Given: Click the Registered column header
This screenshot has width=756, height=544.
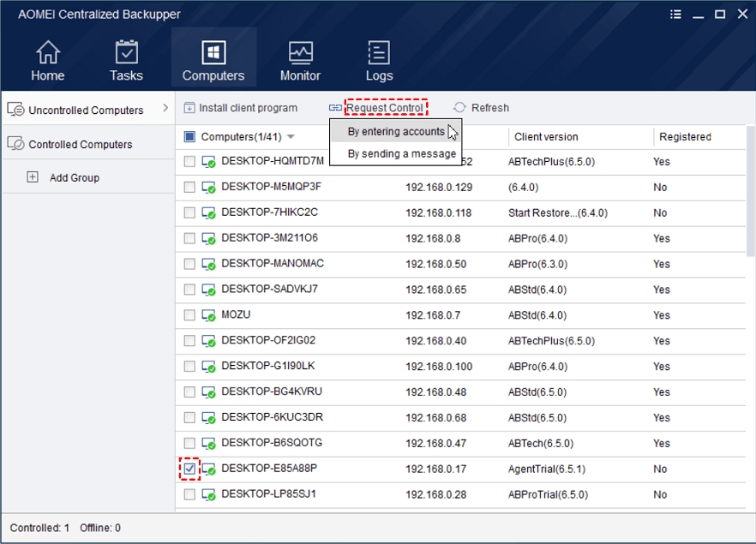Looking at the screenshot, I should 685,137.
